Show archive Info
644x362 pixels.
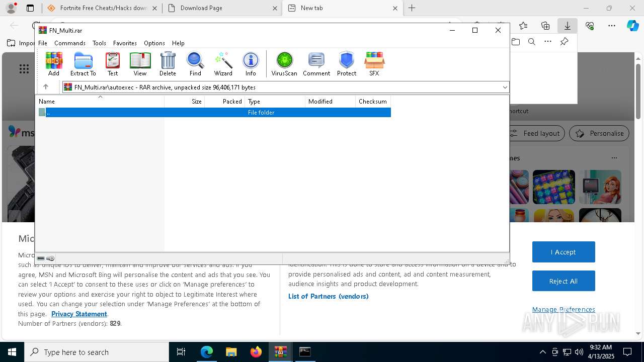[251, 64]
